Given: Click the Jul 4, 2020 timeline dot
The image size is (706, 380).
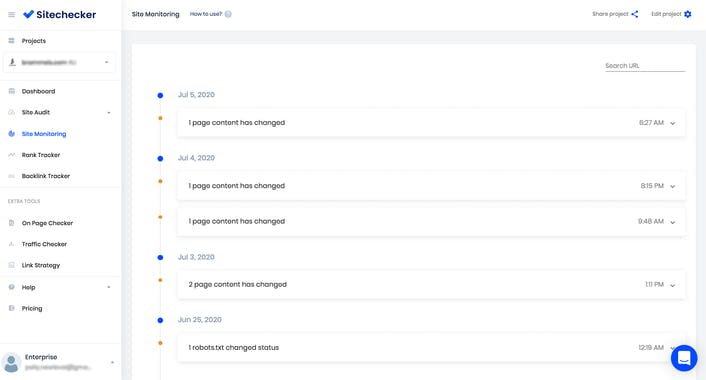Looking at the screenshot, I should pos(160,158).
